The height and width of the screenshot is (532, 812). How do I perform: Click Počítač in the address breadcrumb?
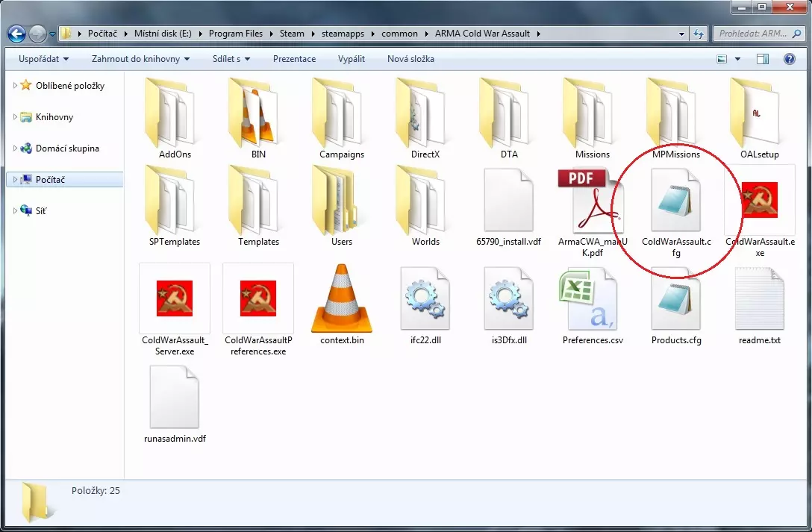[102, 34]
